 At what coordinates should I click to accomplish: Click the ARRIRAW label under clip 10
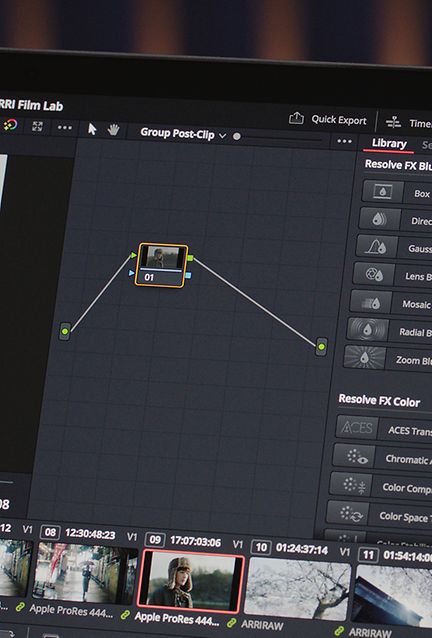tap(262, 625)
